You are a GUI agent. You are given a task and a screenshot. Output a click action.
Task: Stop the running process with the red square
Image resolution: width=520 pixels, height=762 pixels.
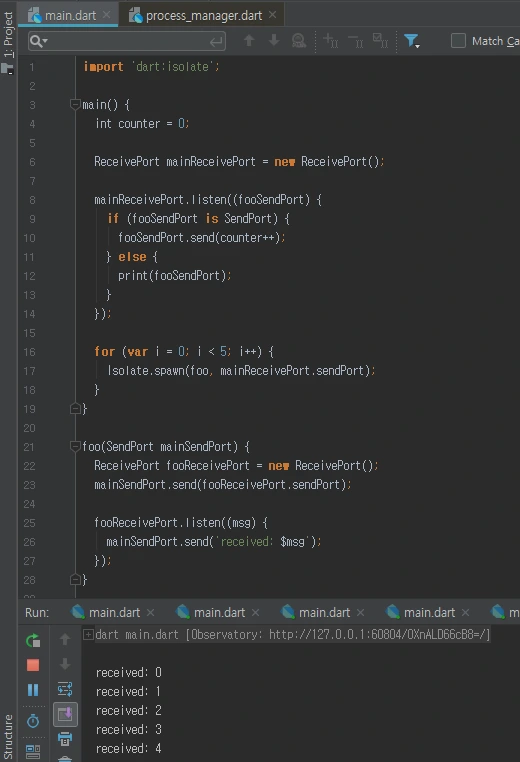click(33, 665)
